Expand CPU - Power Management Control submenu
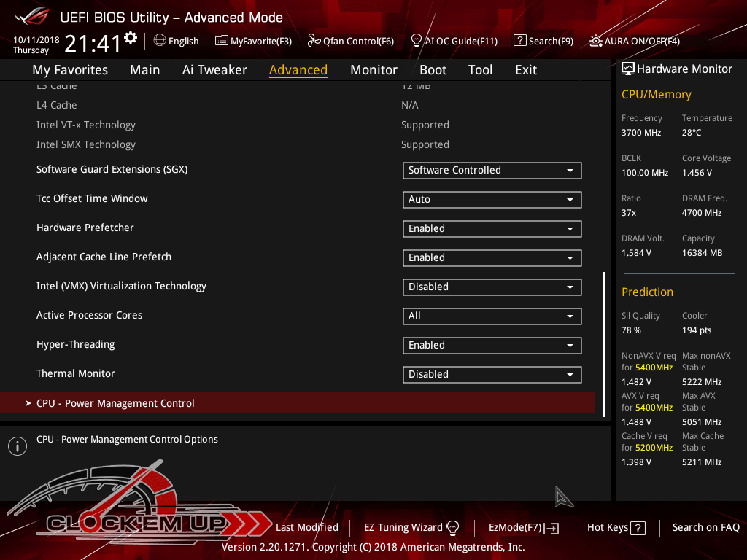Viewport: 747px width, 560px height. tap(115, 403)
